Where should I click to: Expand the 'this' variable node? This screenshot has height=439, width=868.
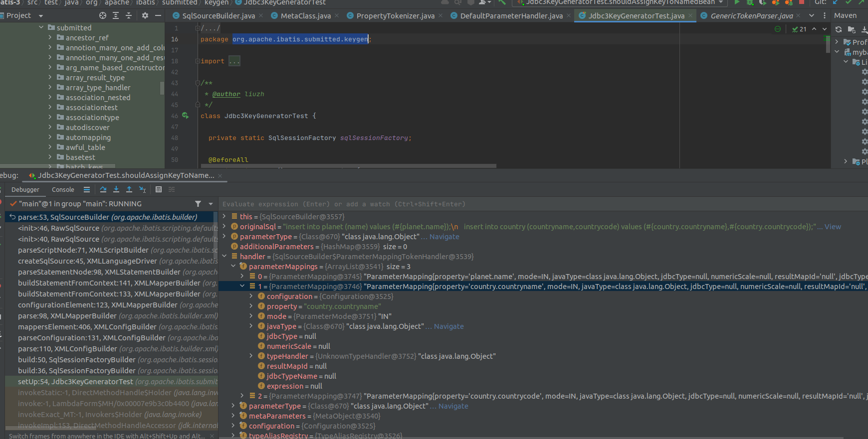pos(224,216)
